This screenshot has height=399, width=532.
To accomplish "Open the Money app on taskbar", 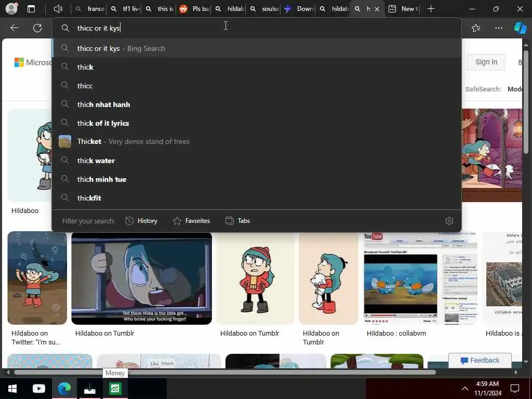I will pos(115,389).
